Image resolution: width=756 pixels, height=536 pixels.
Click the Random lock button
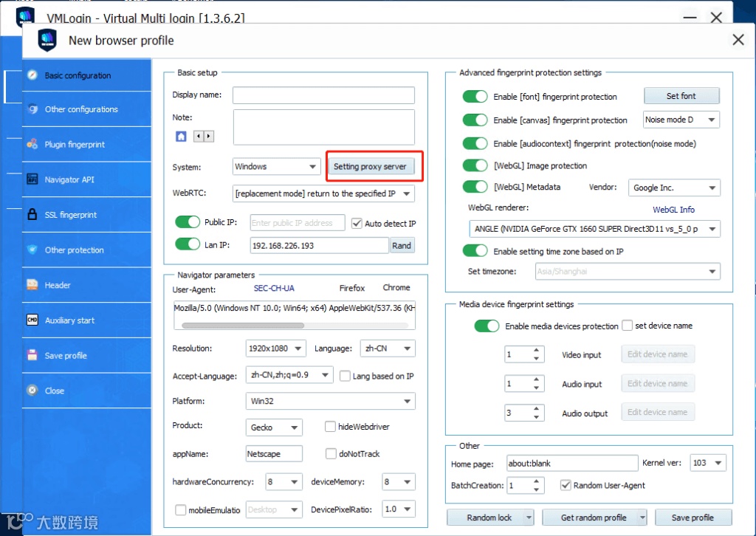coord(489,518)
